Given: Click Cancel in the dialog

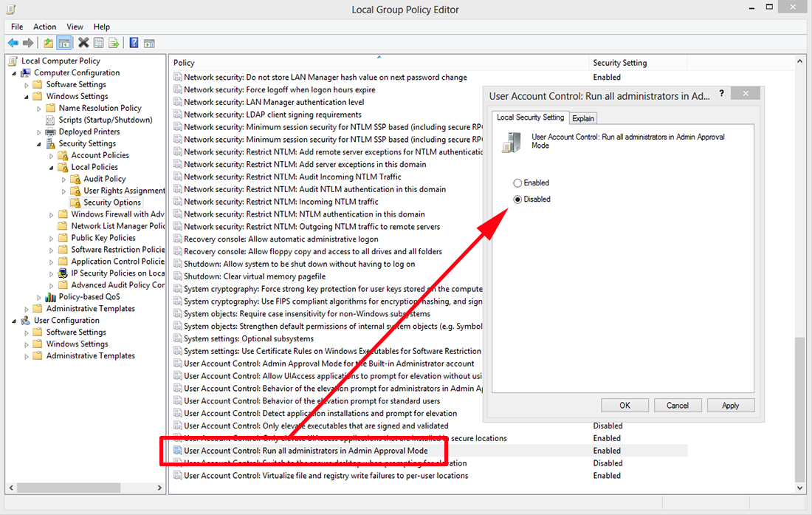Looking at the screenshot, I should (678, 405).
